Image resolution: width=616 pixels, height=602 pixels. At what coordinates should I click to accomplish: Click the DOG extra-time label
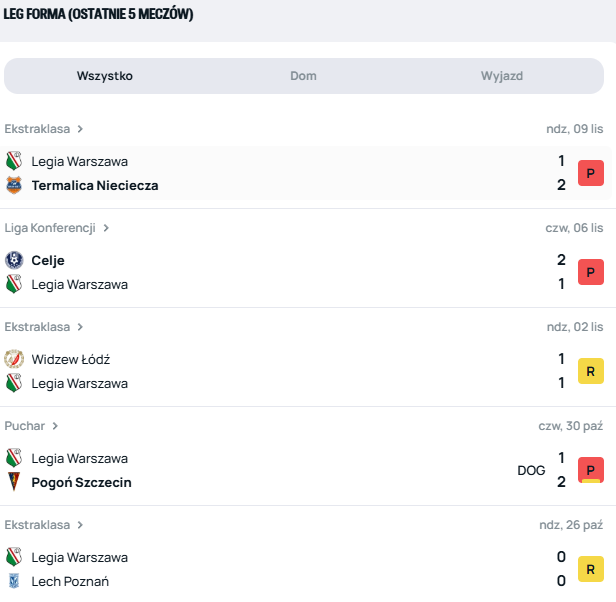click(x=532, y=470)
